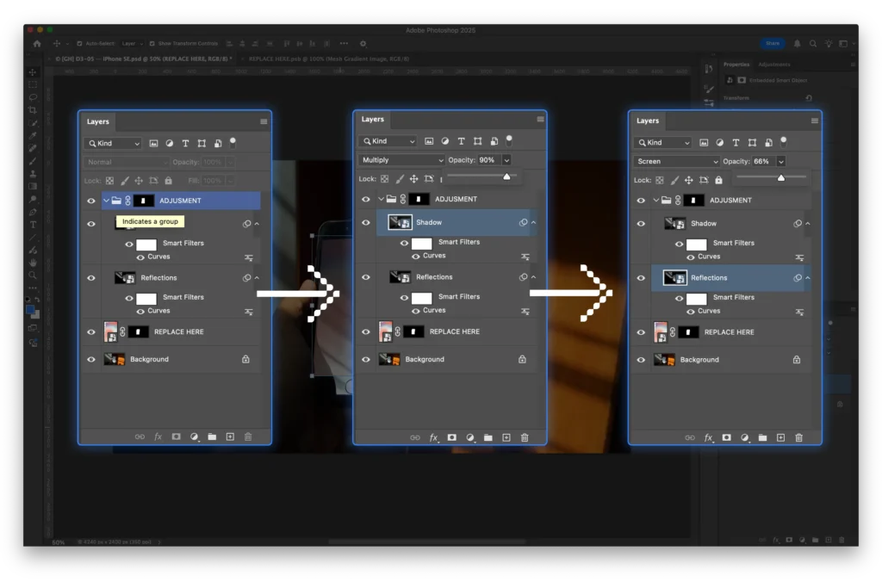Image resolution: width=882 pixels, height=588 pixels.
Task: Hide the Shadow layer in the Multiply Layers panel
Action: tap(365, 223)
